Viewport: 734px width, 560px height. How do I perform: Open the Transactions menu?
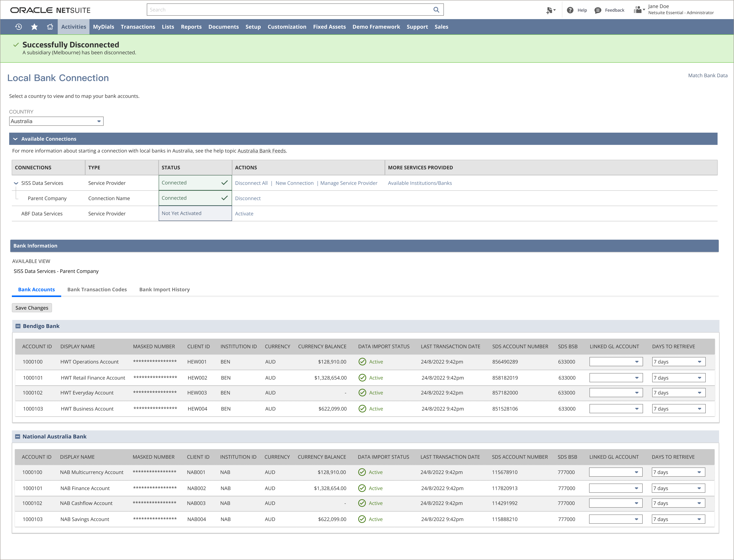pyautogui.click(x=138, y=27)
